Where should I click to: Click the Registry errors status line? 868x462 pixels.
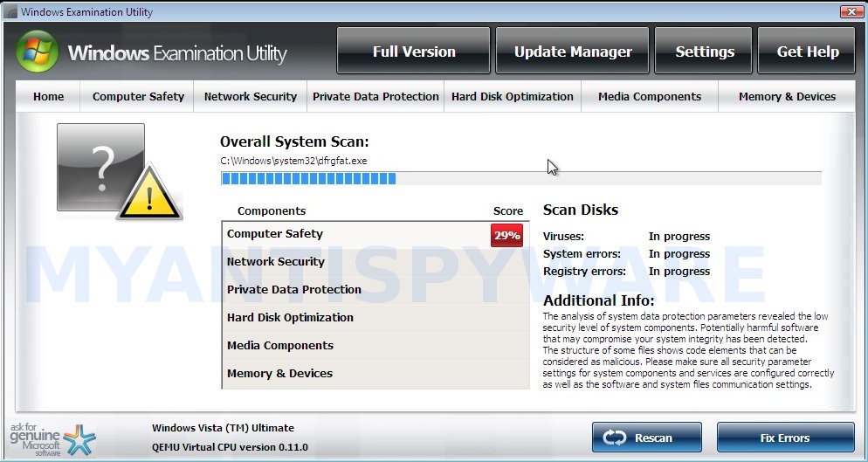(x=626, y=272)
